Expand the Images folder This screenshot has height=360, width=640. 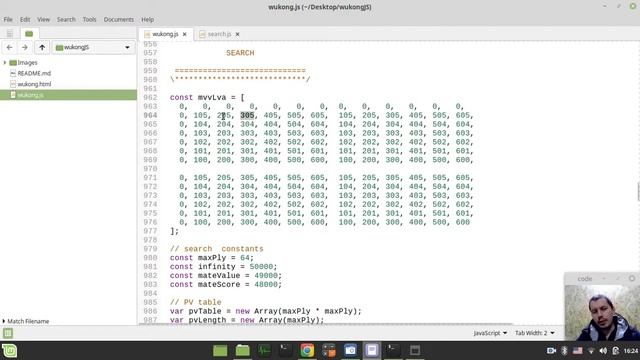click(5, 62)
